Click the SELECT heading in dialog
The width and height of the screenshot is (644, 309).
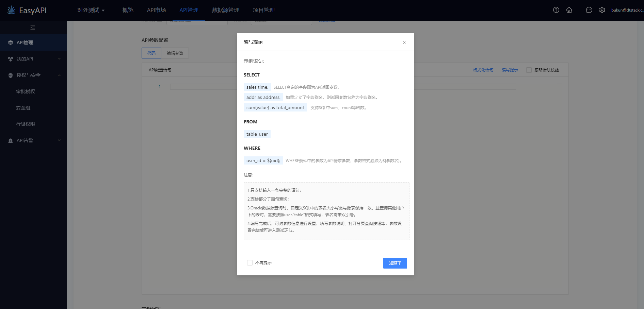coord(252,75)
